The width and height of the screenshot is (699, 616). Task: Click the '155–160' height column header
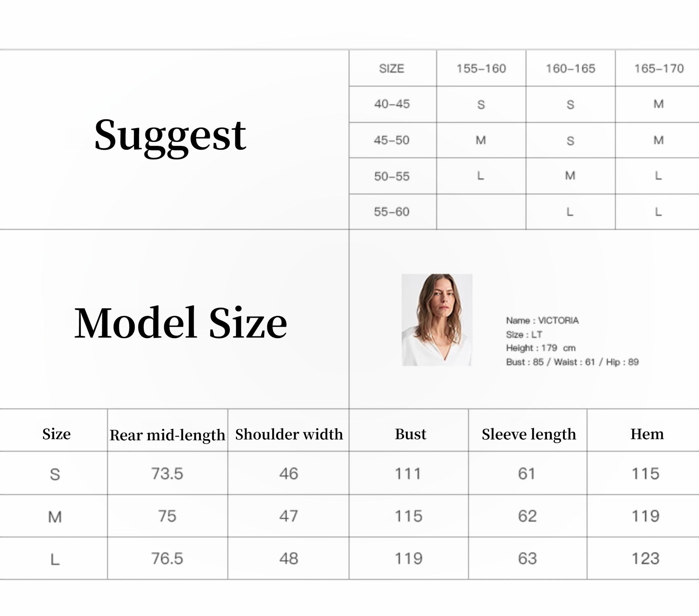coord(481,68)
